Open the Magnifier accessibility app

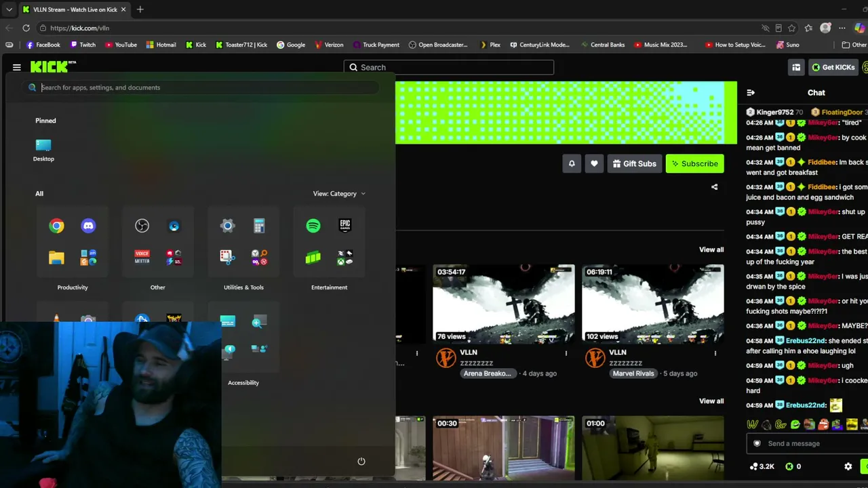[x=259, y=323]
